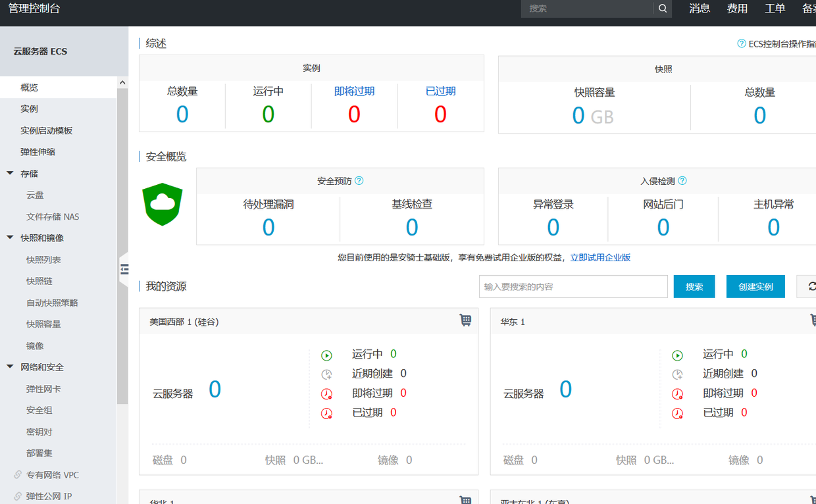Collapse the 快照和镜像 section in sidebar
Screen dimensions: 816x504
pyautogui.click(x=10, y=238)
